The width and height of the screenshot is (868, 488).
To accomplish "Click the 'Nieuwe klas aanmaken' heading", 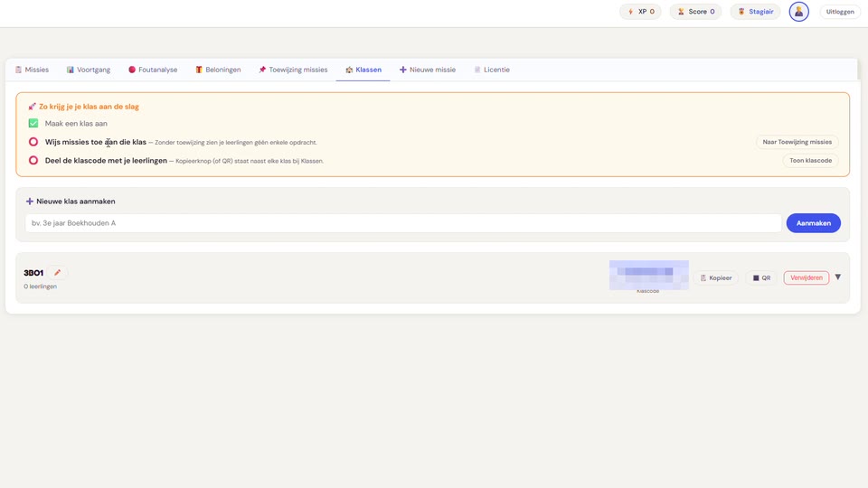I will pos(75,202).
